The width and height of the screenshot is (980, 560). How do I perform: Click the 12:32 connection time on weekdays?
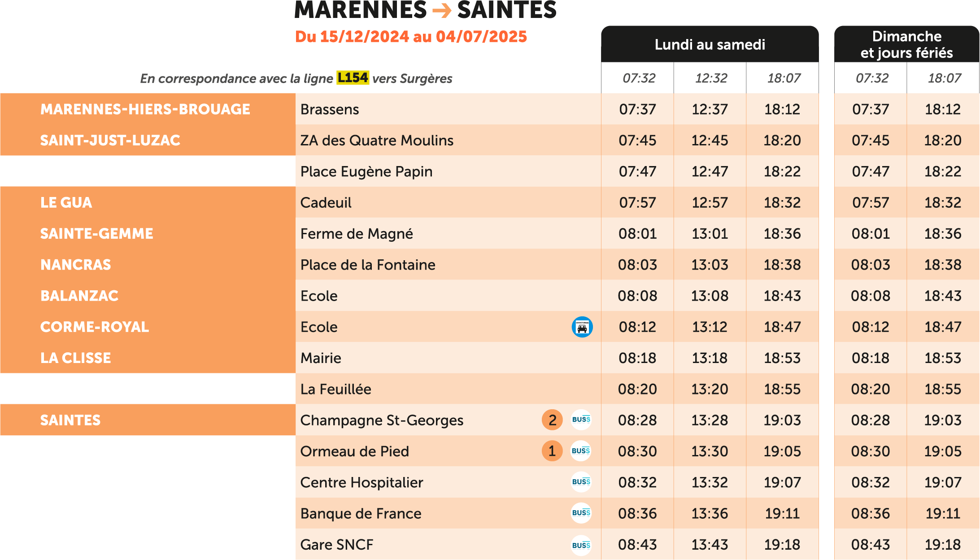point(711,78)
